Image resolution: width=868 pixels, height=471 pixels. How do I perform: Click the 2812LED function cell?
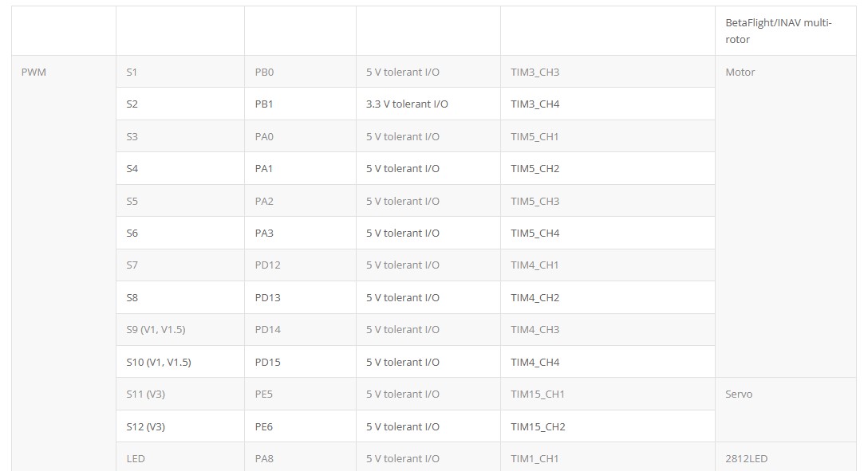coord(786,457)
